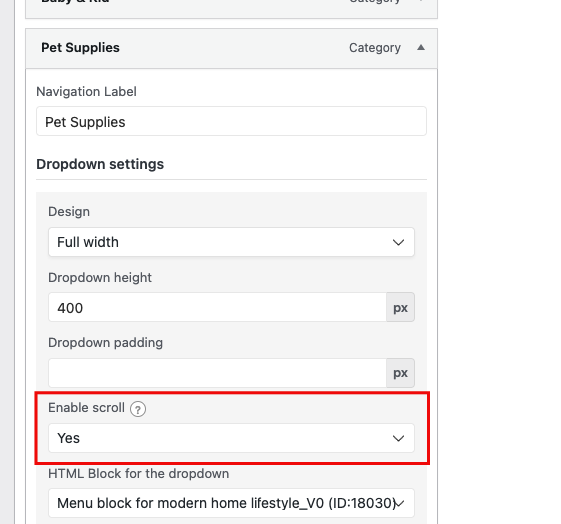Click the chevron on the Enable scroll dropdown
This screenshot has width=561, height=524.
point(398,439)
